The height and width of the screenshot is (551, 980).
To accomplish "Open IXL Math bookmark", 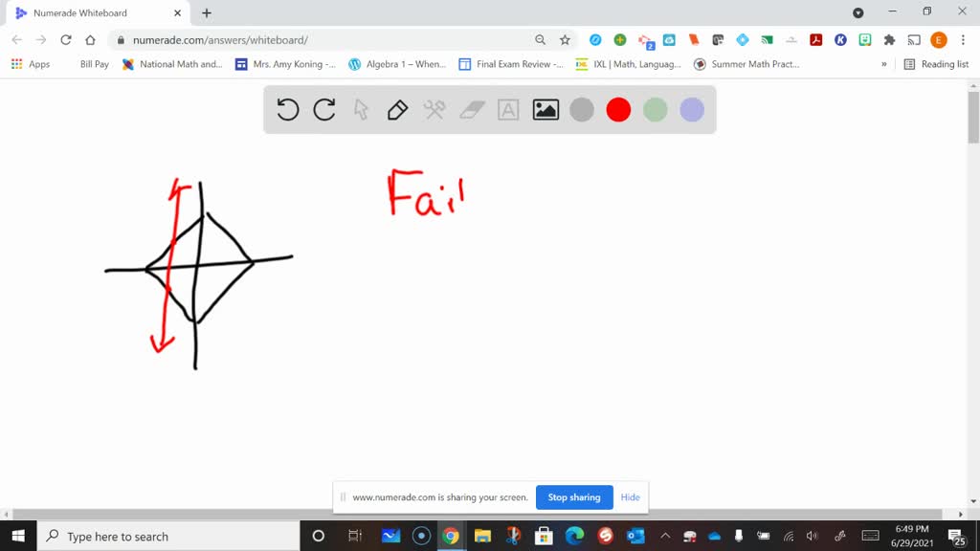I will point(629,64).
